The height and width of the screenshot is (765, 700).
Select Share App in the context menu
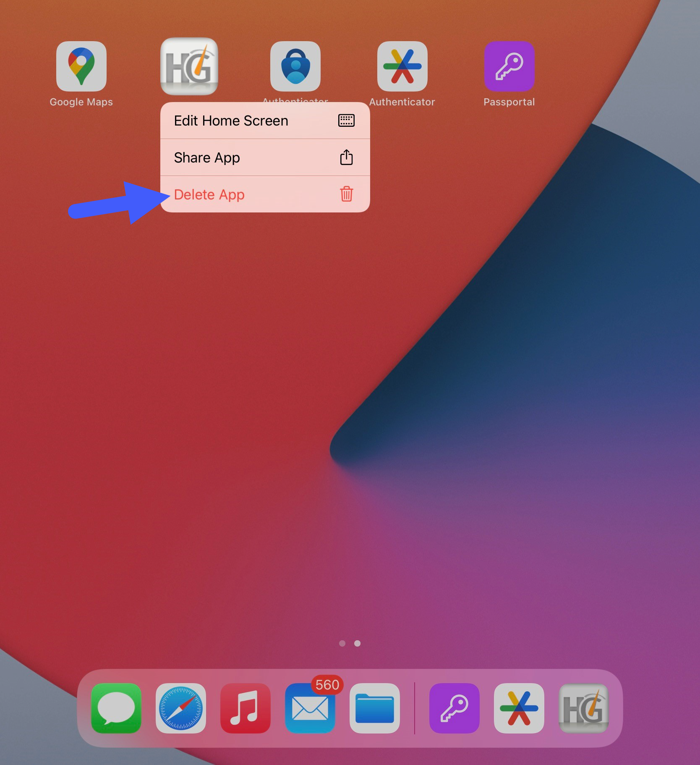point(207,158)
